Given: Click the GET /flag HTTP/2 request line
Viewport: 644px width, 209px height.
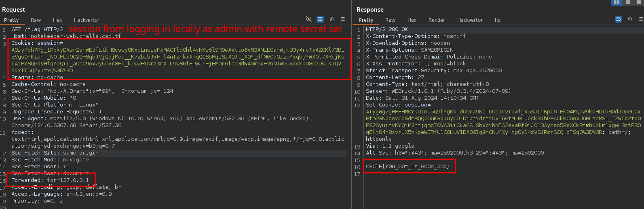Looking at the screenshot, I should (x=37, y=29).
